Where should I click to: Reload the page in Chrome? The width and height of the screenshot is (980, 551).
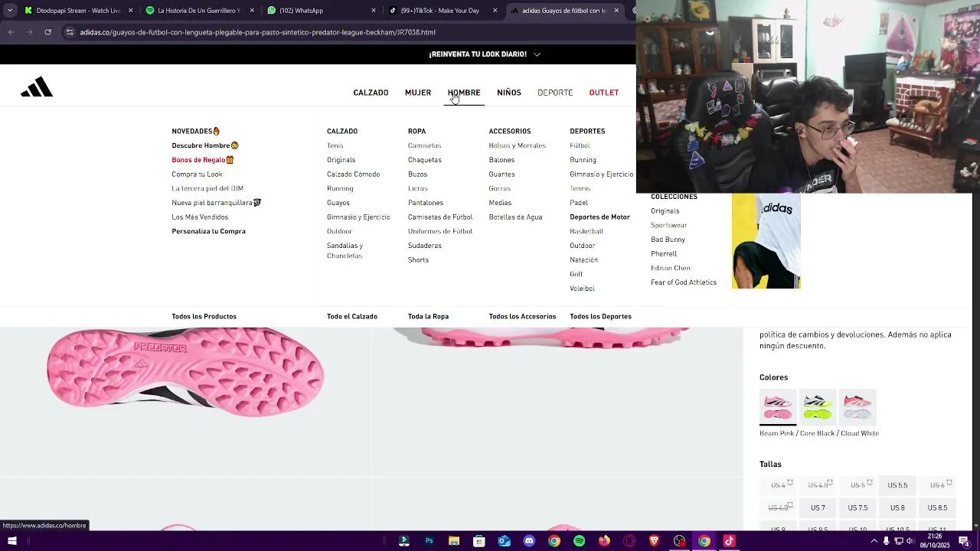pyautogui.click(x=47, y=32)
